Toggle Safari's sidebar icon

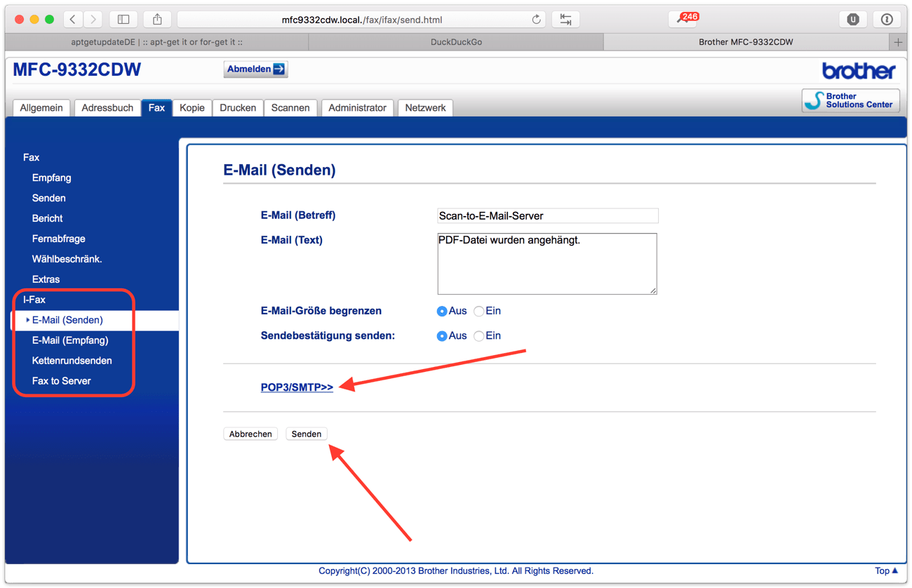(123, 19)
